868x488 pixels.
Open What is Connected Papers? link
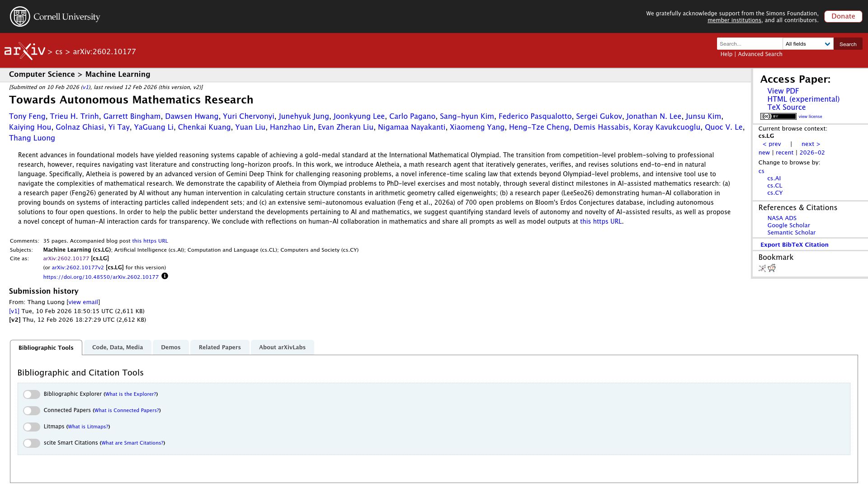pos(127,411)
